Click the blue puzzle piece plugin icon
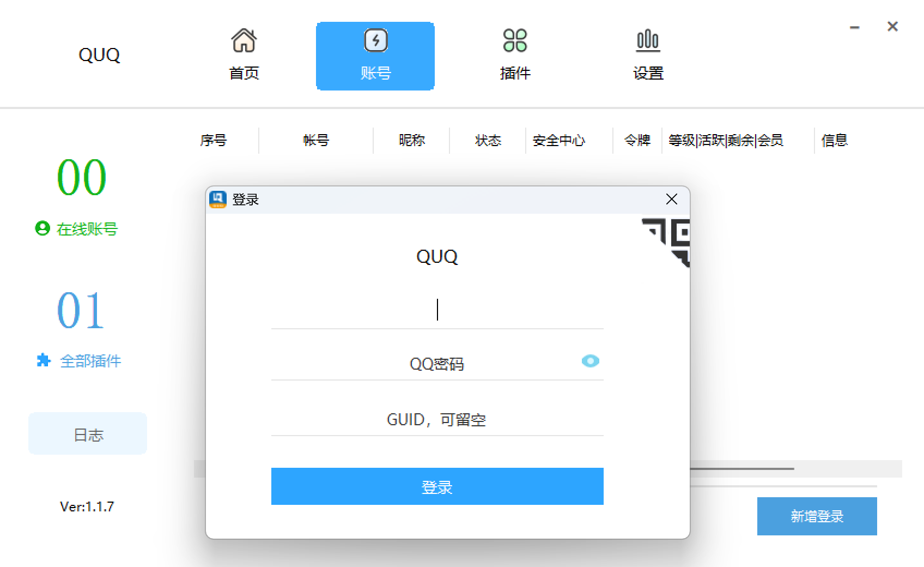924x567 pixels. (x=43, y=360)
